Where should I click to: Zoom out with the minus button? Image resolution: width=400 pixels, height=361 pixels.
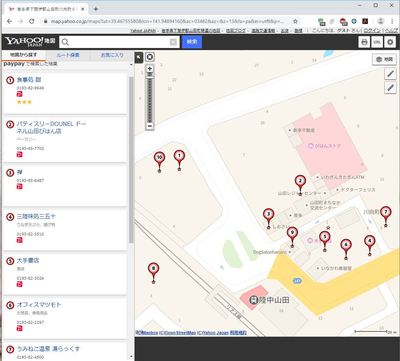coord(150,126)
